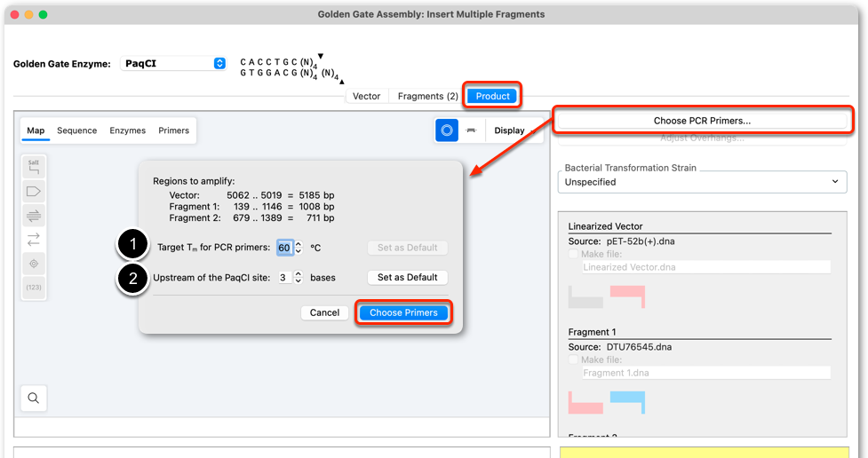The width and height of the screenshot is (868, 458).
Task: Open the Golden Gate Enzyme PaqCI dropdown
Action: [173, 63]
